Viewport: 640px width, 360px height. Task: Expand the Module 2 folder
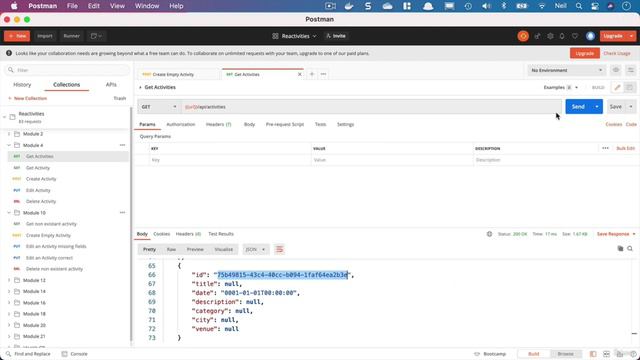pyautogui.click(x=9, y=134)
